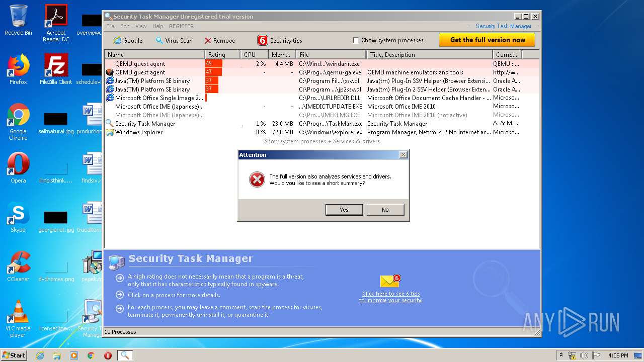Image resolution: width=644 pixels, height=362 pixels.
Task: Launch VLC media player desktop icon
Action: [x=18, y=319]
